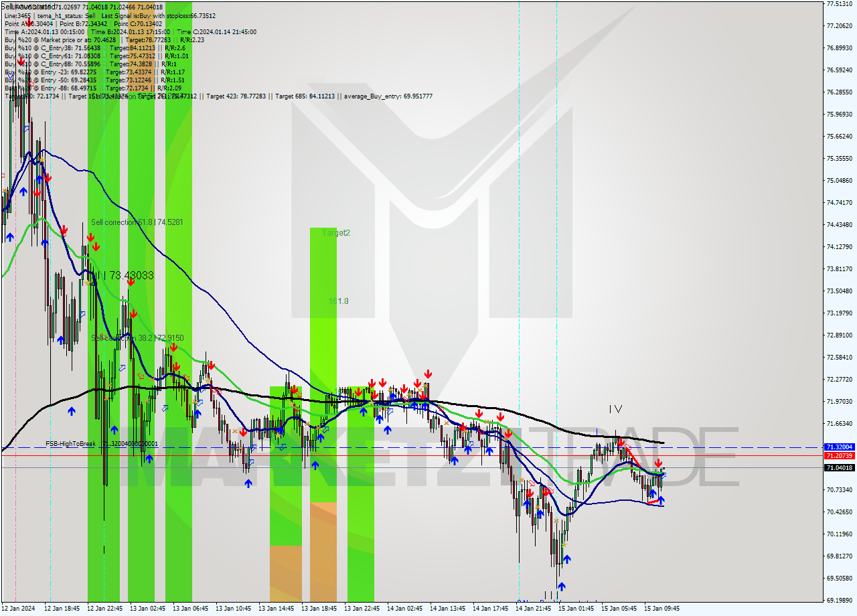Screen dimensions: 857x616
Task: Click the 'I V' wave label
Action: click(615, 408)
